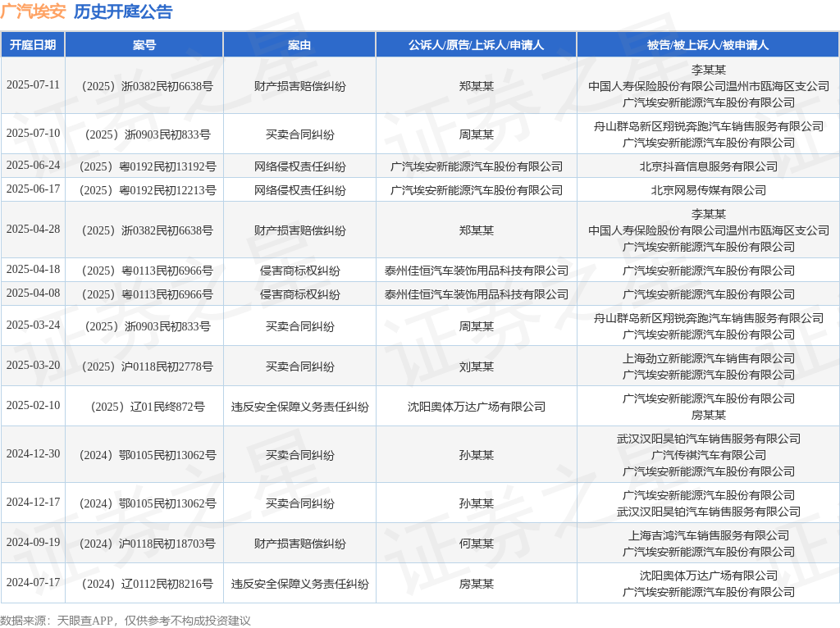Click the date 2025-04-08
Screen dimensions: 840x628
click(33, 294)
